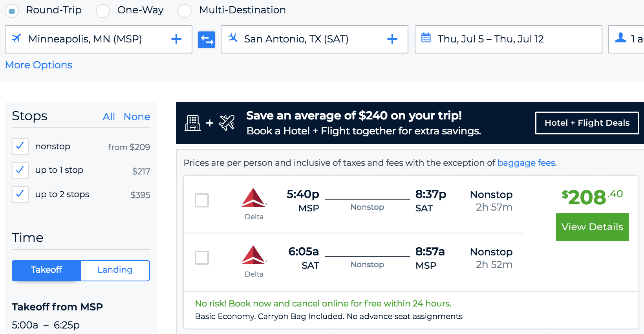Screen dimensions: 644x334
Task: Click the traveler person icon
Action: [620, 38]
